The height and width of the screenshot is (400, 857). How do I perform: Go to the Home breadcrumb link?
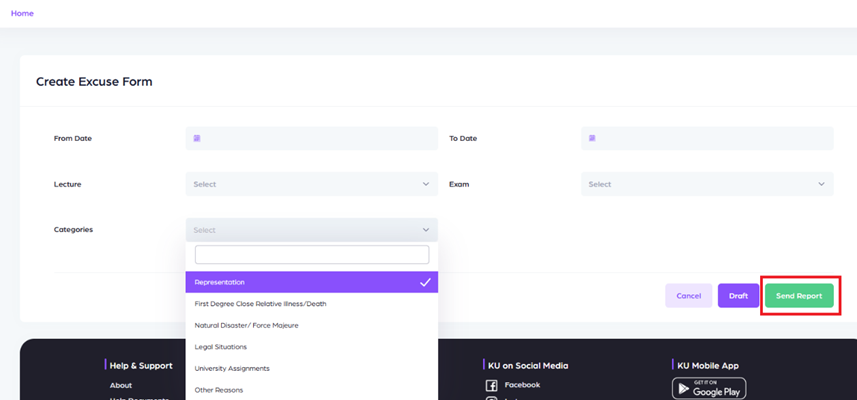click(x=22, y=13)
